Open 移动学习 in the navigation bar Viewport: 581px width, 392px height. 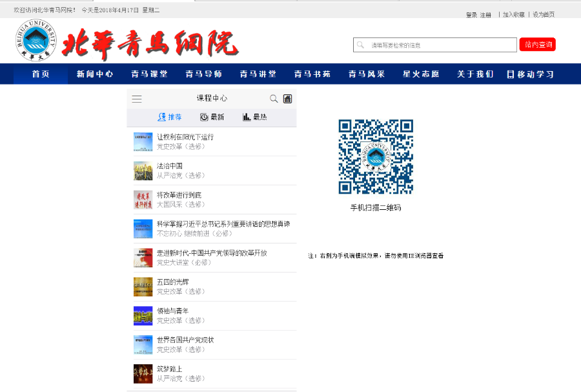click(x=530, y=74)
